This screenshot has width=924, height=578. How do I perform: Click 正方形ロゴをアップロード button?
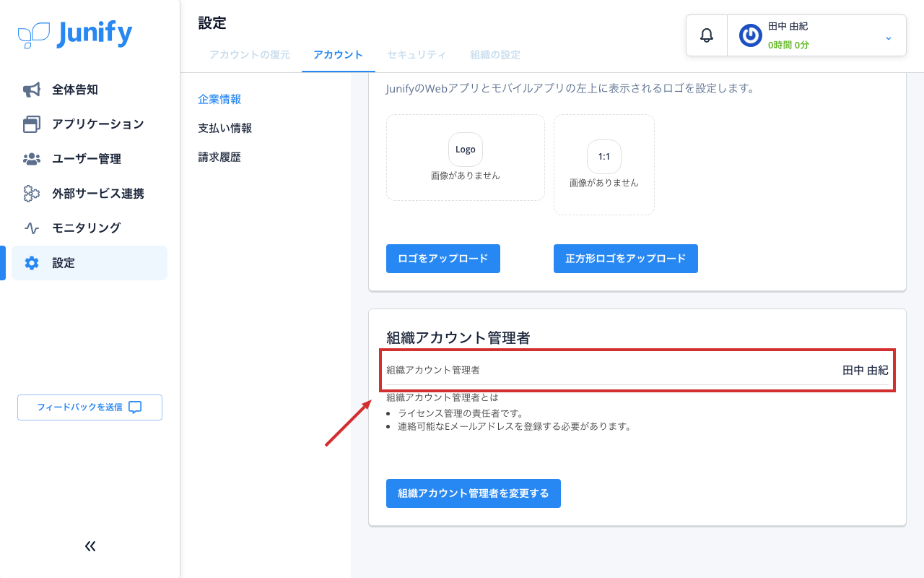click(626, 259)
